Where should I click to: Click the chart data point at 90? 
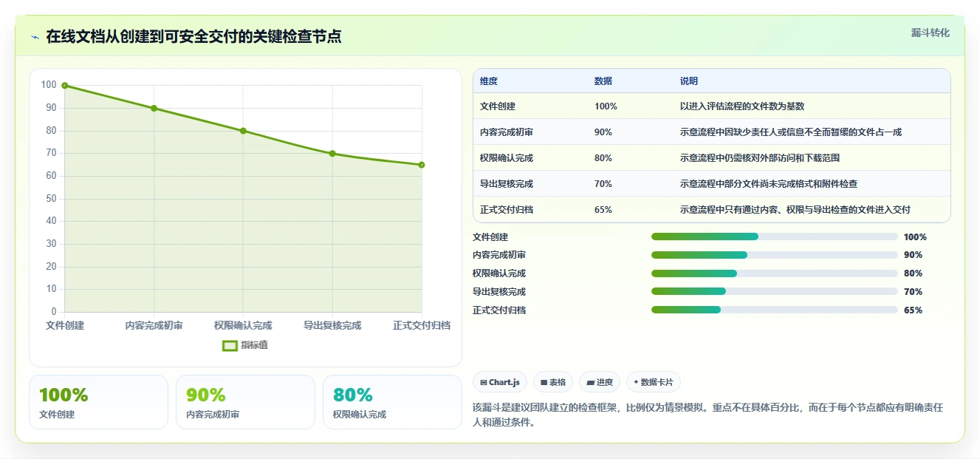coord(154,108)
